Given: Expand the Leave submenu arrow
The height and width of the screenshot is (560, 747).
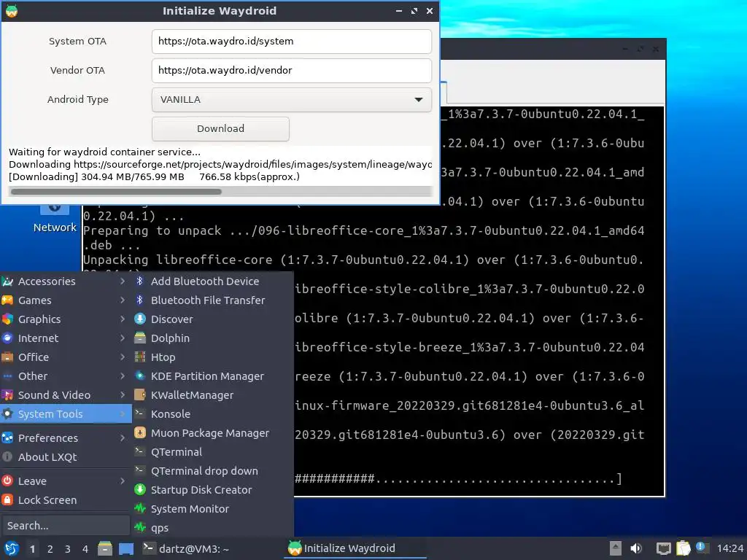Looking at the screenshot, I should pyautogui.click(x=123, y=481).
